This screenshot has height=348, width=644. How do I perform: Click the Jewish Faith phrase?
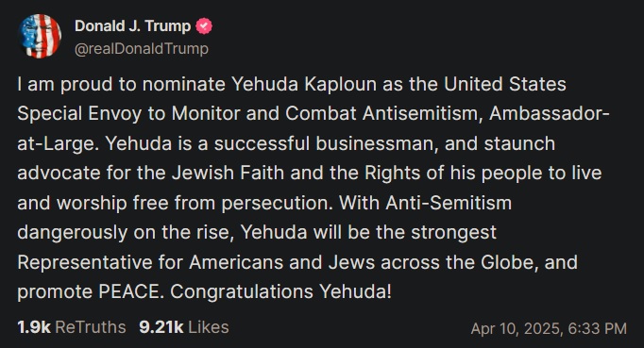click(x=228, y=173)
